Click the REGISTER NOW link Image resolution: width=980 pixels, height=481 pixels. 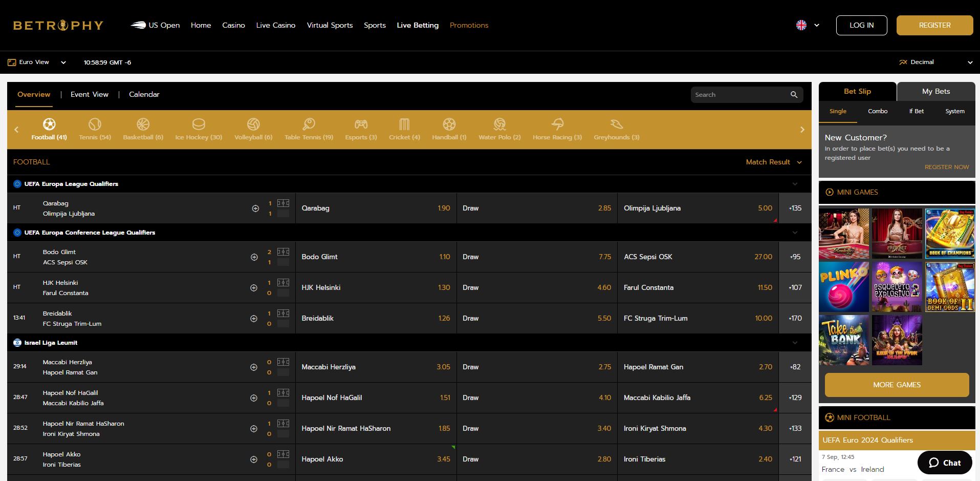click(x=947, y=167)
